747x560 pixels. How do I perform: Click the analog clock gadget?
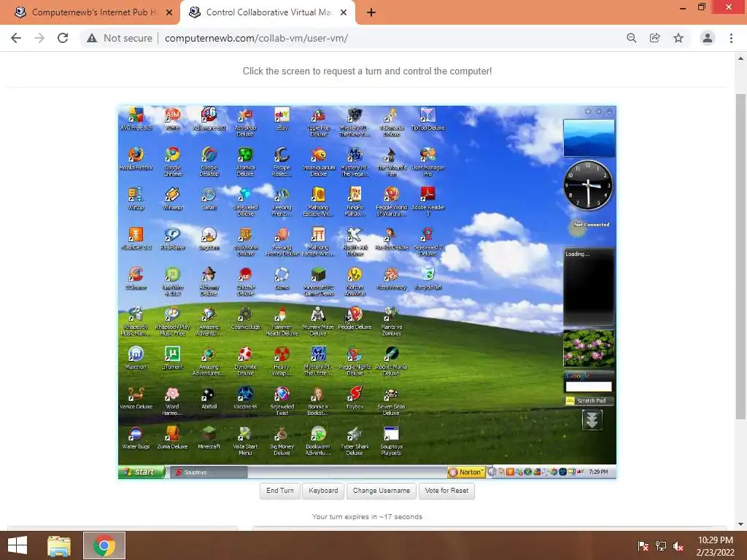pos(589,185)
